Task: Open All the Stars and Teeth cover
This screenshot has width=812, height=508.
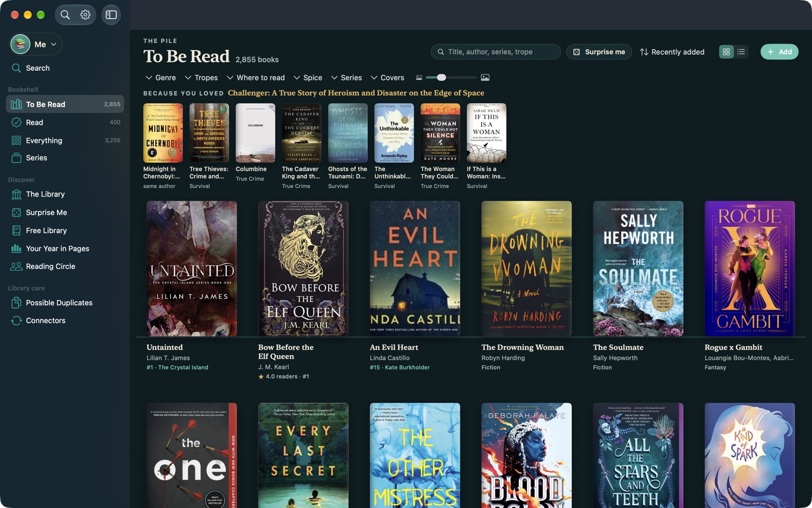Action: click(638, 456)
